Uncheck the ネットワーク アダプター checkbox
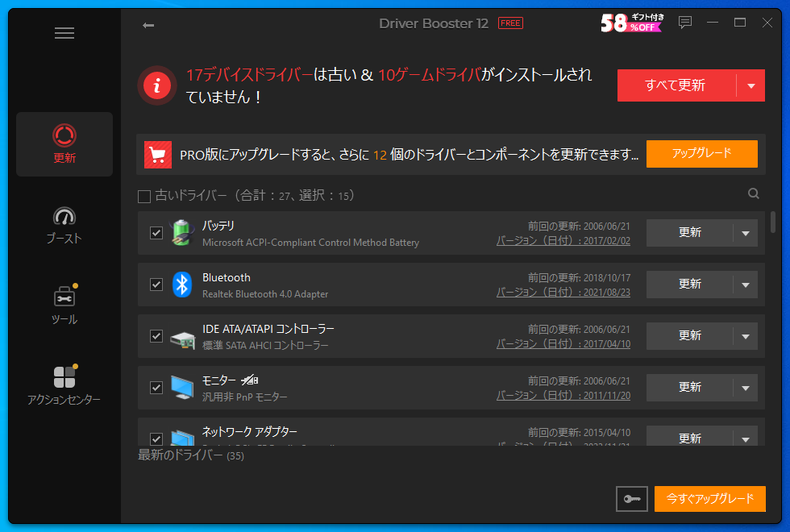Screen dimensions: 790x532 pyautogui.click(x=156, y=438)
